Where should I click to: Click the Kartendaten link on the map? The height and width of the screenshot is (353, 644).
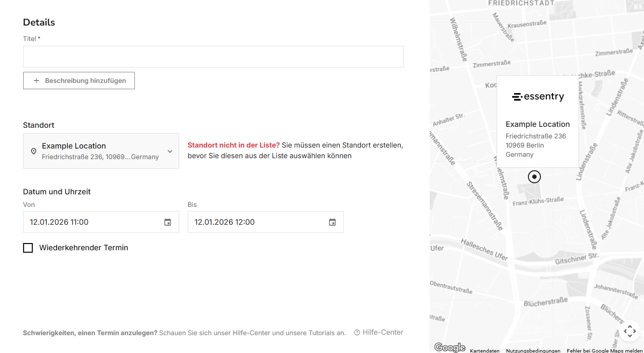[485, 351]
